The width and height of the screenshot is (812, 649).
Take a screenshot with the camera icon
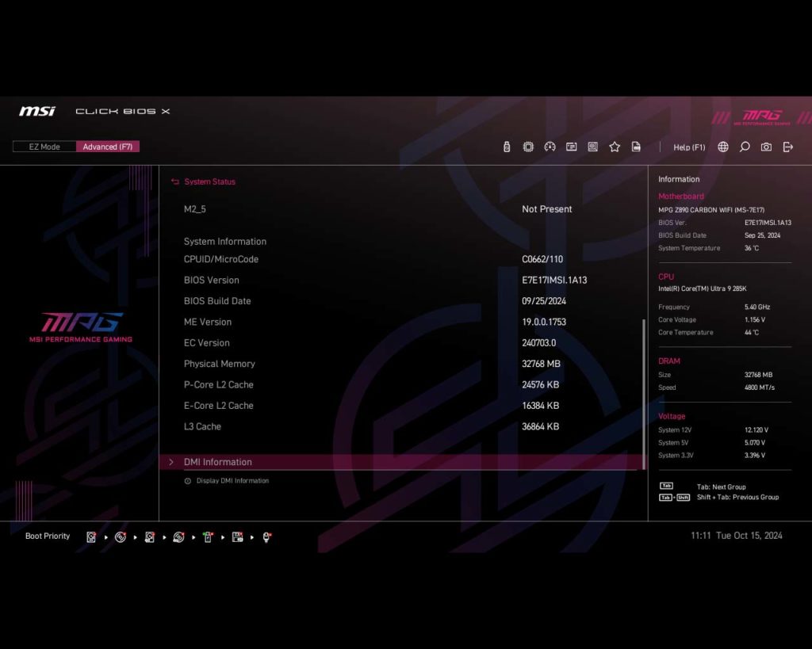click(x=767, y=147)
